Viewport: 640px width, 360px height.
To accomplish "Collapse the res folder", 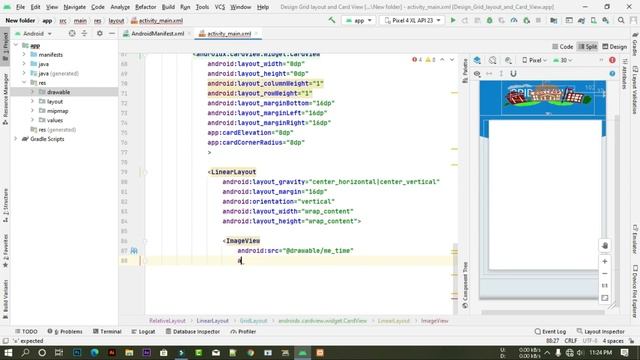I will point(24,82).
